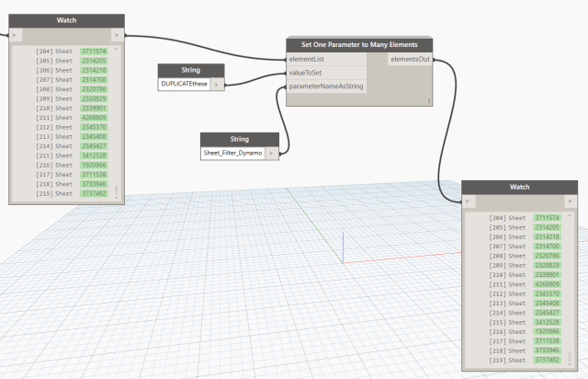Click the elementsOut output port
The width and height of the screenshot is (588, 379).
point(410,59)
